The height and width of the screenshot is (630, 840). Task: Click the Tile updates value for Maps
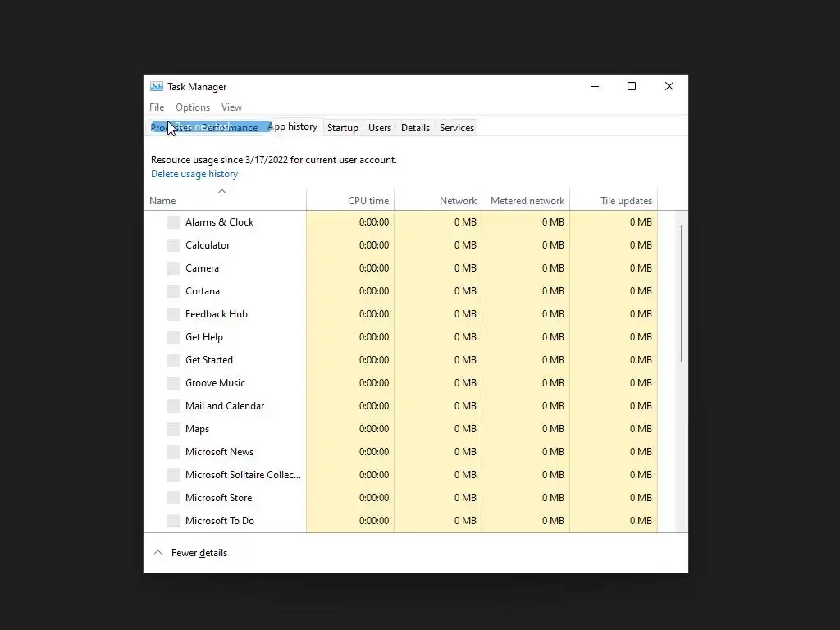(641, 429)
